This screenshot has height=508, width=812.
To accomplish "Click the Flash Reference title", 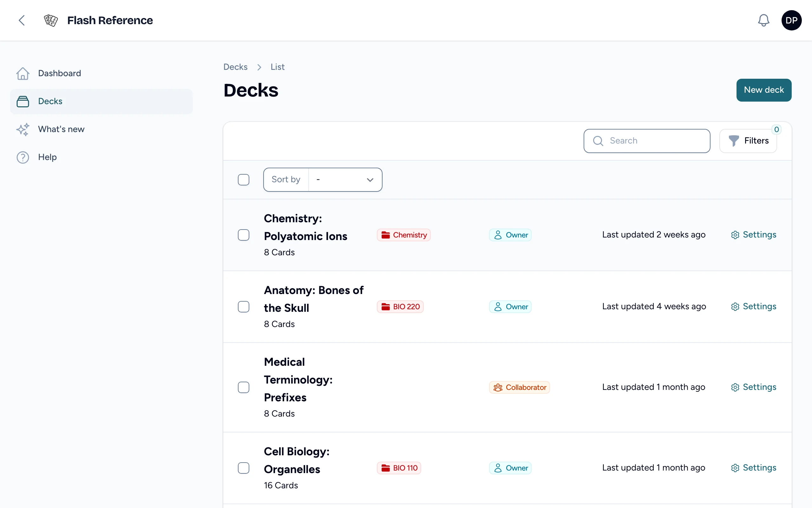I will coord(110,21).
